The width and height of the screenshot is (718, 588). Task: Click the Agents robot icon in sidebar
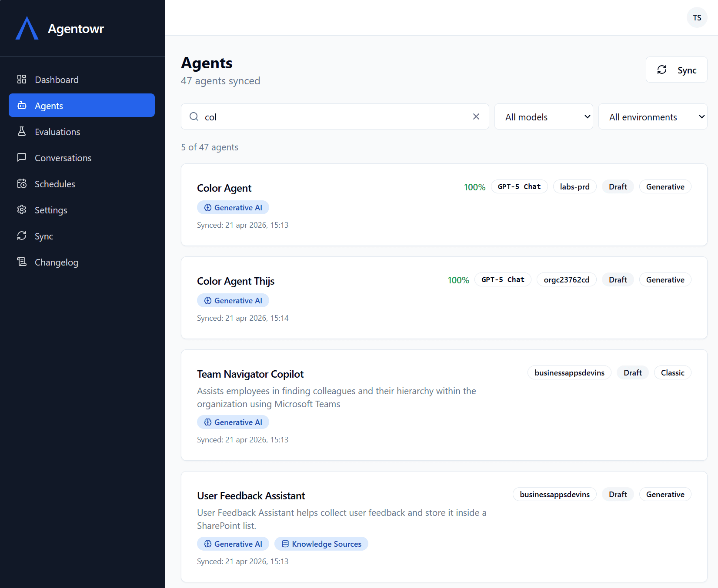click(x=22, y=105)
